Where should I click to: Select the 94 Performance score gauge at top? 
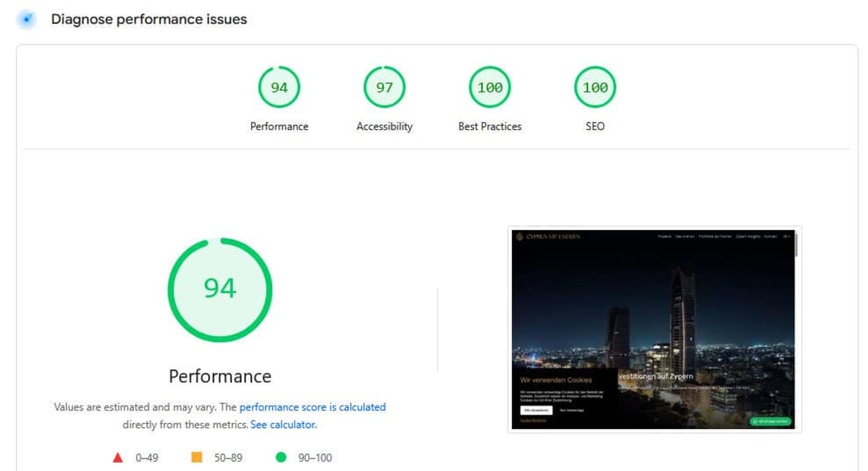coord(279,87)
